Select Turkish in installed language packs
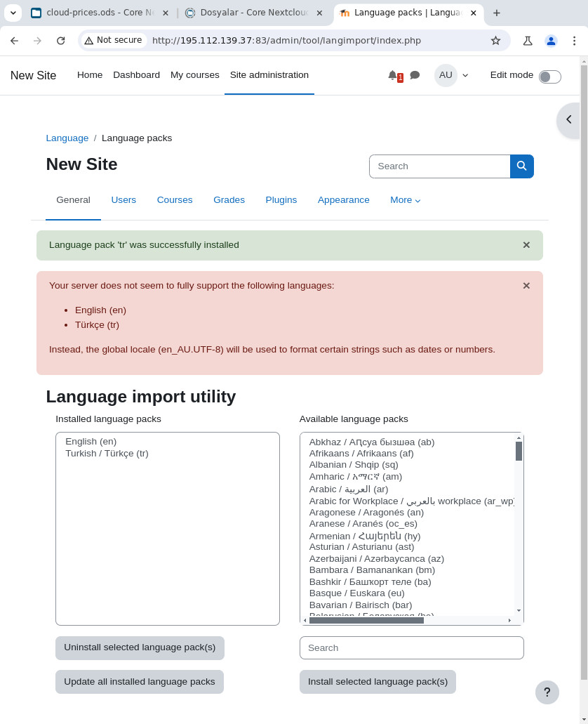The height and width of the screenshot is (724, 588). click(x=105, y=453)
